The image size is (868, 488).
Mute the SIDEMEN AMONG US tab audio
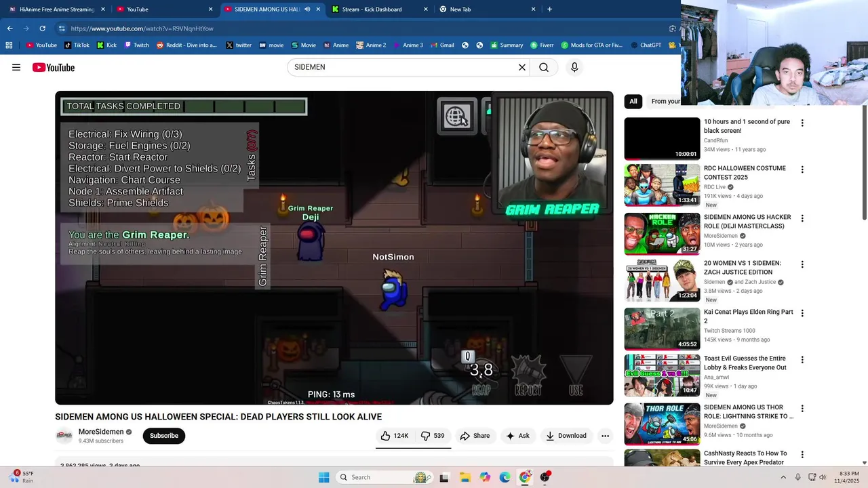(307, 9)
